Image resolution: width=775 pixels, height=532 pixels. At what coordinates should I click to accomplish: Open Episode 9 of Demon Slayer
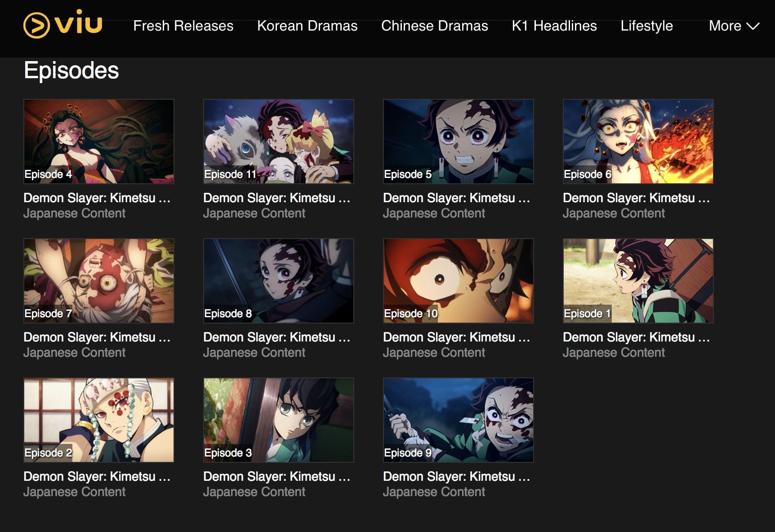click(458, 420)
